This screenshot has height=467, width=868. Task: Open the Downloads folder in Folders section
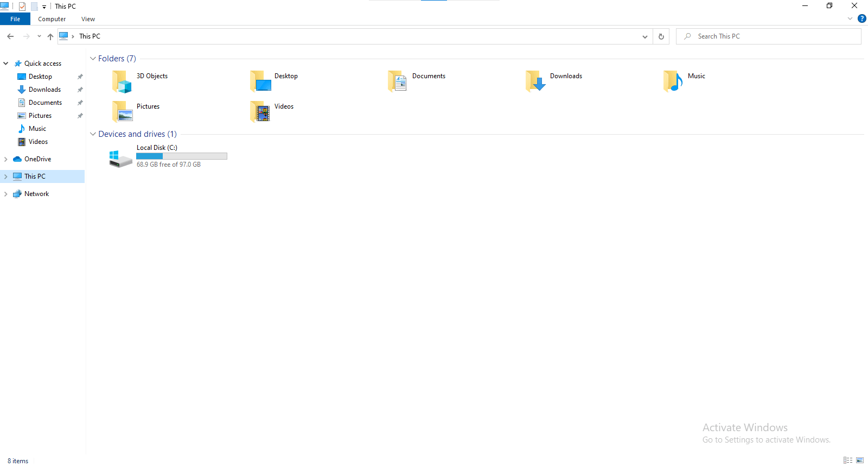point(536,81)
